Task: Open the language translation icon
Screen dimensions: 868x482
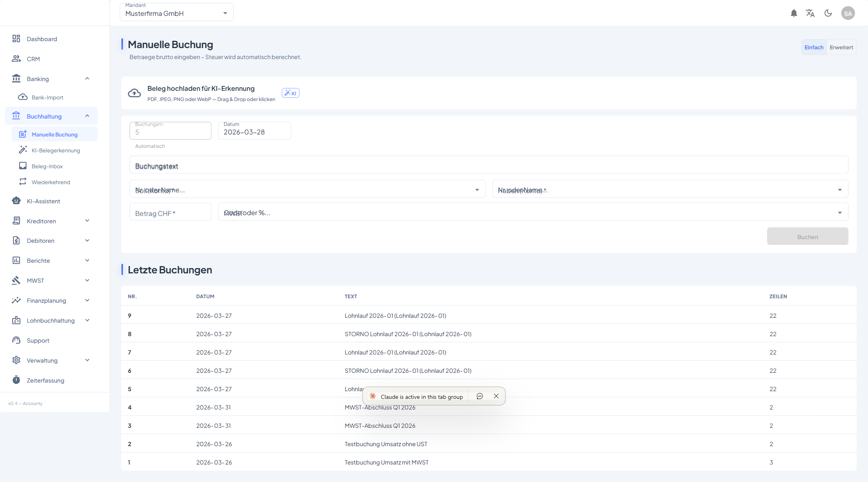Action: pos(810,13)
